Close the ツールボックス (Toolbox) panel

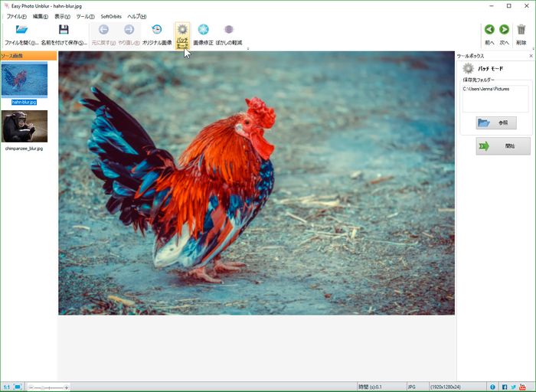tap(531, 56)
